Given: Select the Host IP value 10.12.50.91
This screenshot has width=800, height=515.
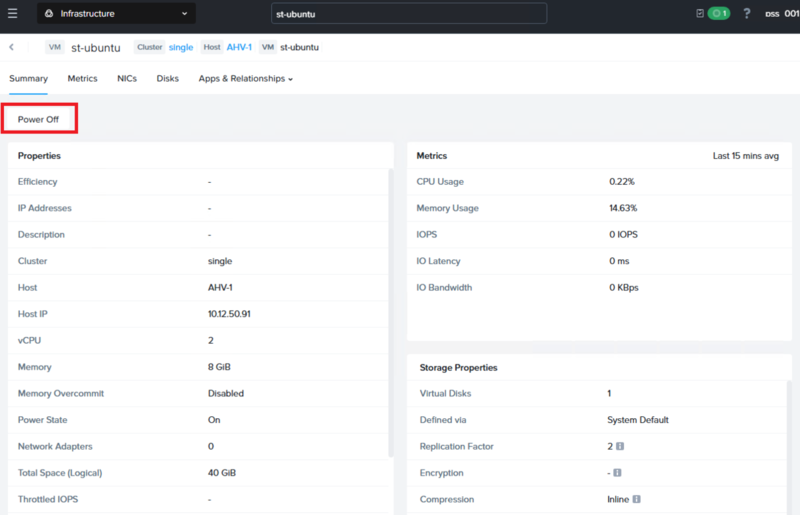Looking at the screenshot, I should 229,314.
